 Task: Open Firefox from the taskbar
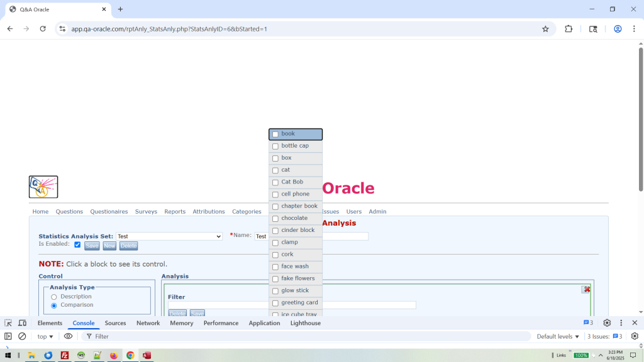coord(114,356)
